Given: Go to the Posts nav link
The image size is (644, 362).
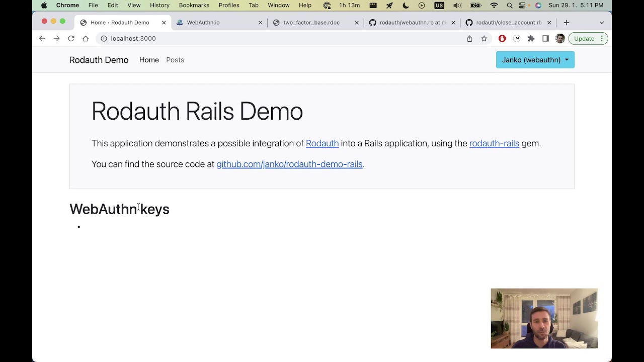Looking at the screenshot, I should (x=175, y=60).
